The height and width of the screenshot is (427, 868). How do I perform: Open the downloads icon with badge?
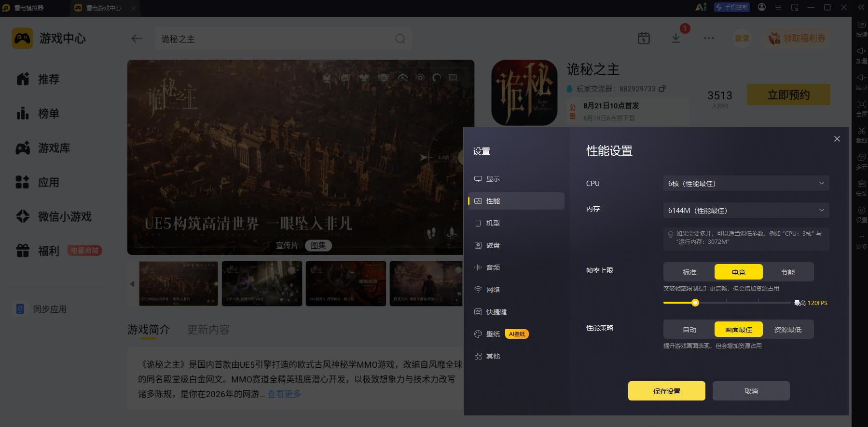[x=676, y=39]
